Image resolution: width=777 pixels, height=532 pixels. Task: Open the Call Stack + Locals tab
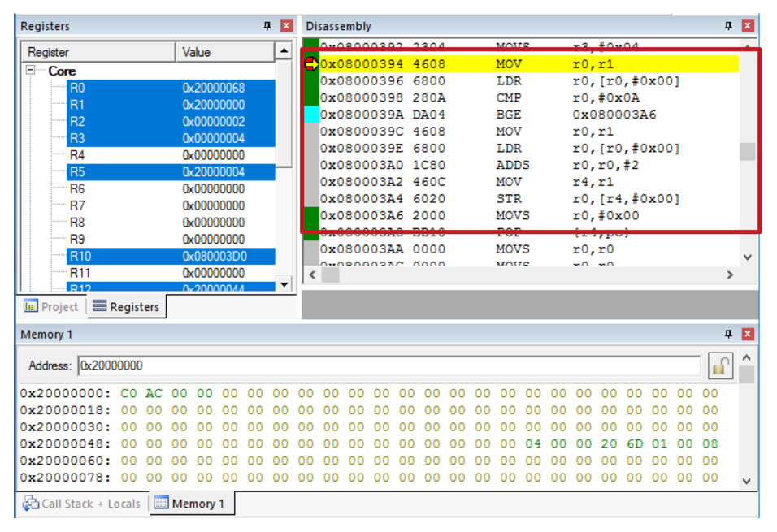point(81,504)
